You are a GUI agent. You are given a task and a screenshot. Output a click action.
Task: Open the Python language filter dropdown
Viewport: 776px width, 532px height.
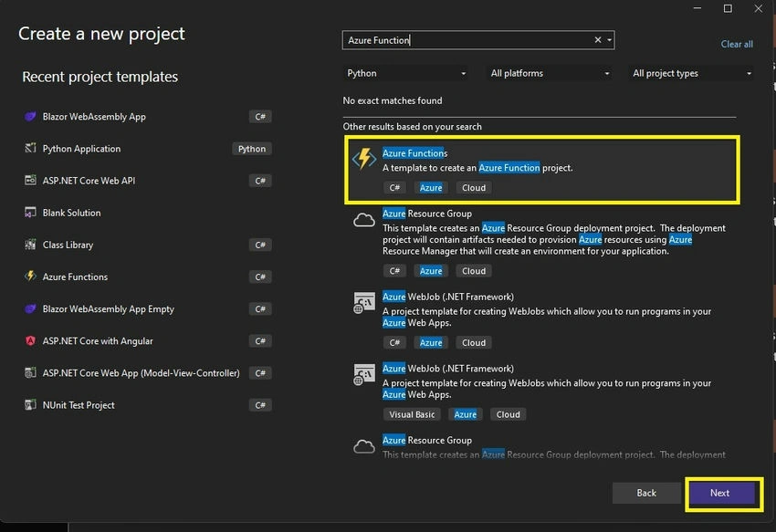click(x=406, y=73)
